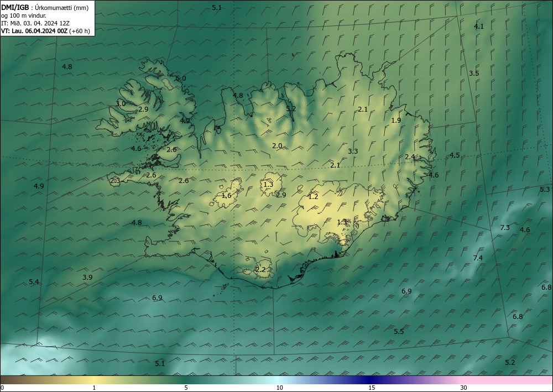Click the '1' label on the color scale
Viewport: 553px width, 392px height.
tap(94, 388)
